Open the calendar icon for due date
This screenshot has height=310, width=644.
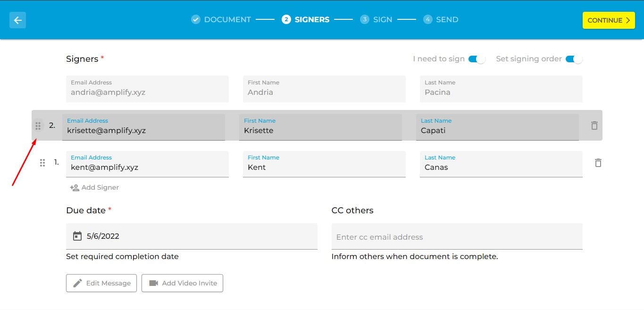[x=77, y=236]
